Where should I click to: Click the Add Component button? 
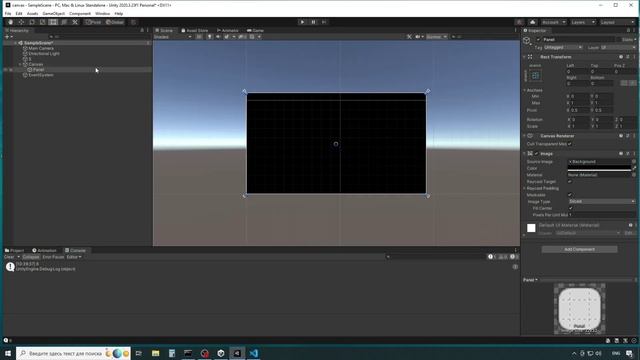tap(579, 249)
